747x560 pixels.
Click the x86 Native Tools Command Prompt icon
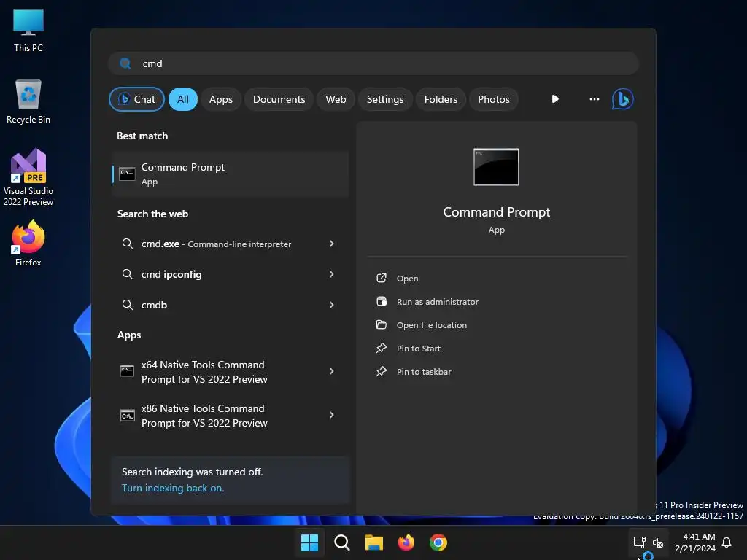tap(127, 415)
